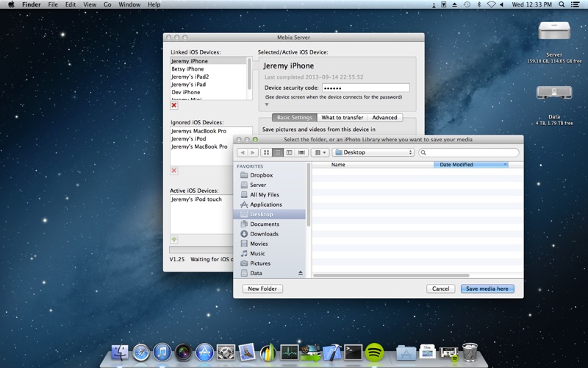The height and width of the screenshot is (368, 588).
Task: Click the New Folder button
Action: [262, 289]
